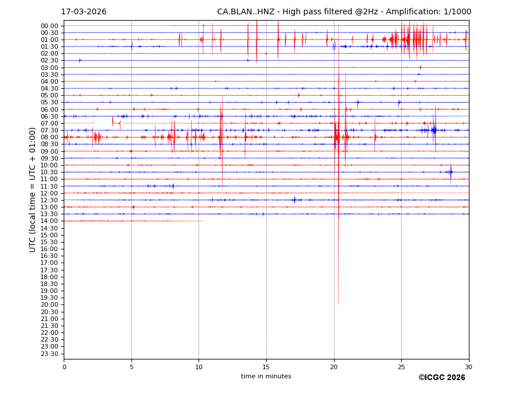Click the 'time in minutes' axis label
Image resolution: width=532 pixels, height=399 pixels.
[266, 376]
